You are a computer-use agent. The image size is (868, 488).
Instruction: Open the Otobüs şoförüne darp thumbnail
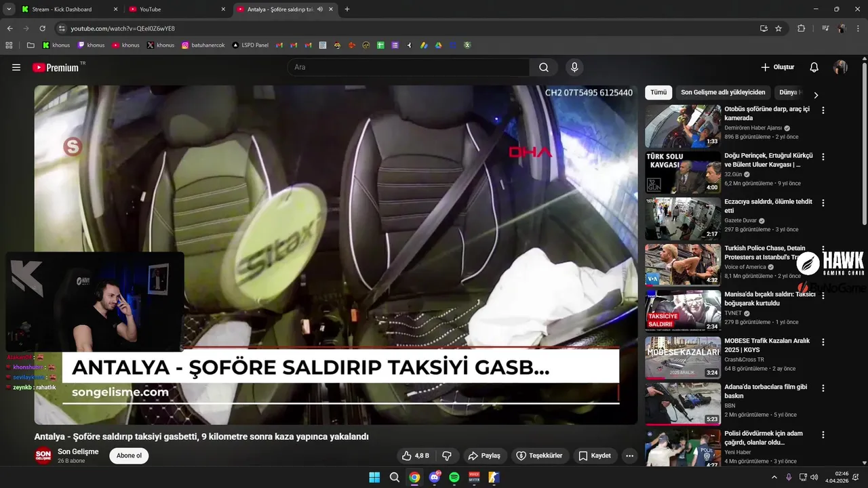point(683,126)
